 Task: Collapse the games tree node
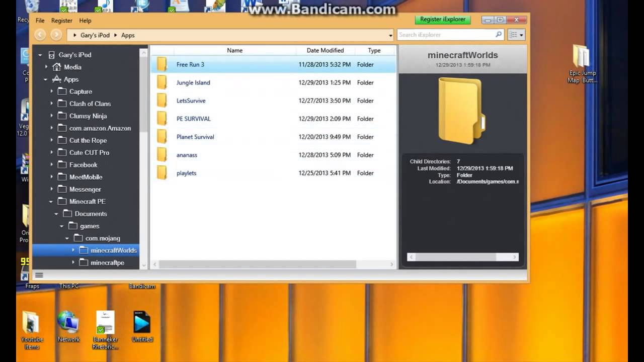tap(62, 226)
